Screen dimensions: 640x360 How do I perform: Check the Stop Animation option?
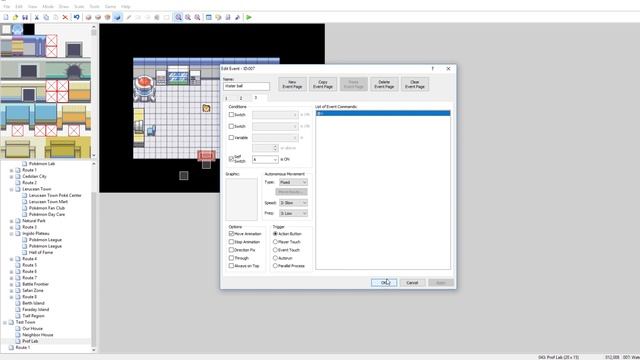tap(231, 242)
